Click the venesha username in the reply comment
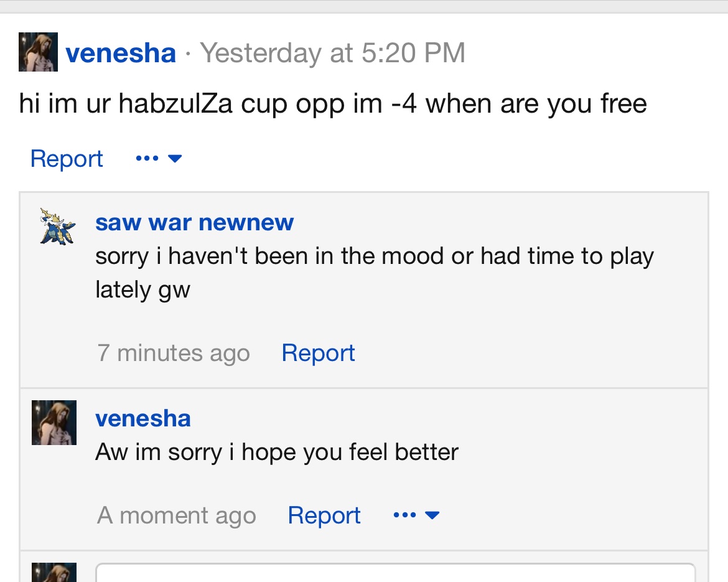Viewport: 728px width, 582px height. [x=143, y=419]
